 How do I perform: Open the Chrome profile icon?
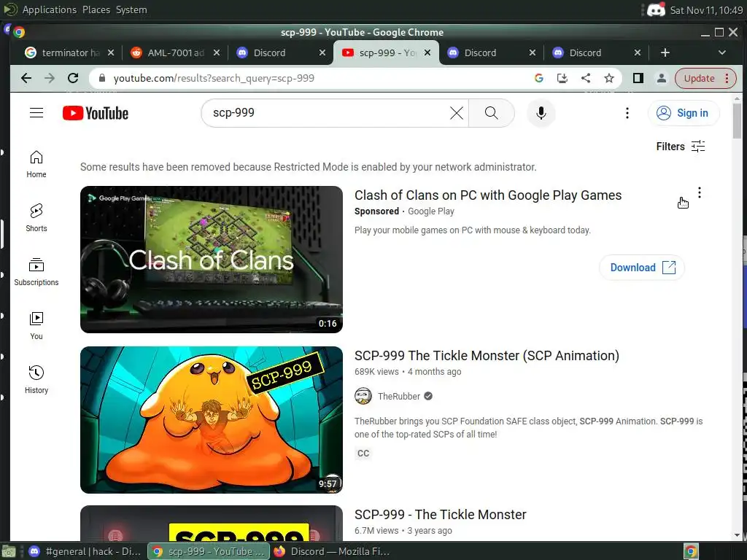point(661,78)
